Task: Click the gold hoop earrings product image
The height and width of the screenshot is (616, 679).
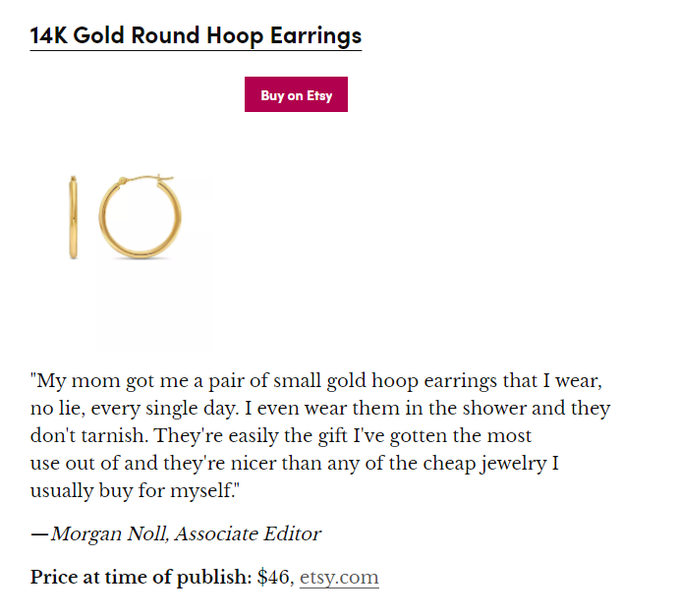Action: pos(126,217)
